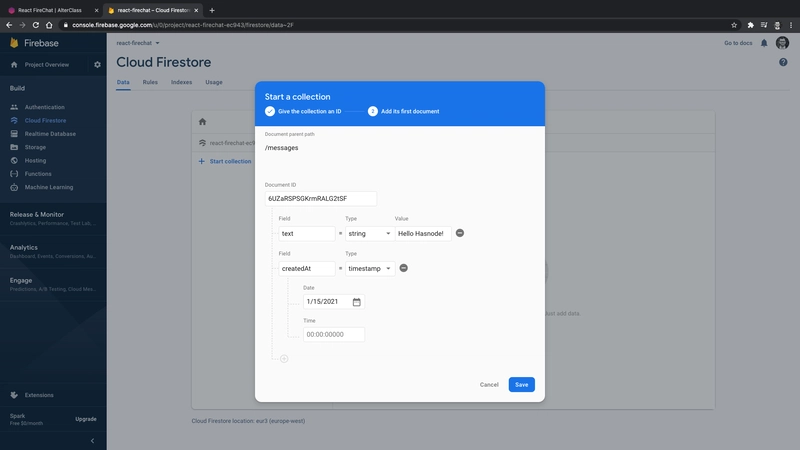The height and width of the screenshot is (450, 800).
Task: Go to the Give the collection an ID step
Action: click(x=303, y=111)
